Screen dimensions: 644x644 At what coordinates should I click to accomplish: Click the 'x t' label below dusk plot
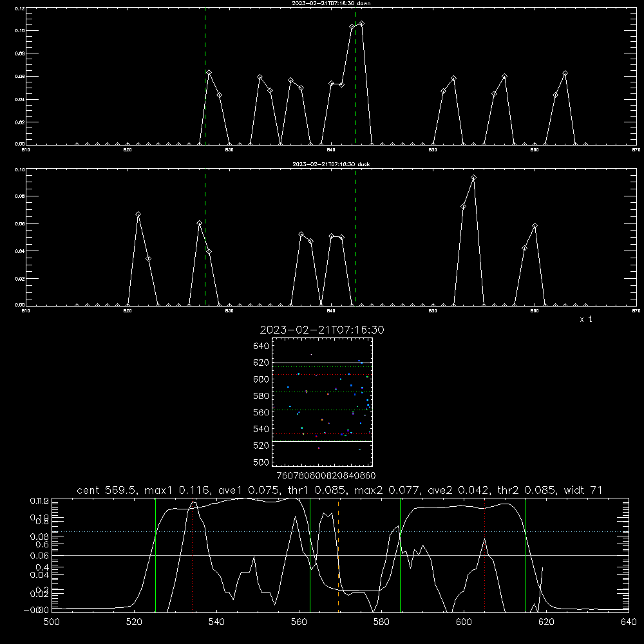click(585, 319)
